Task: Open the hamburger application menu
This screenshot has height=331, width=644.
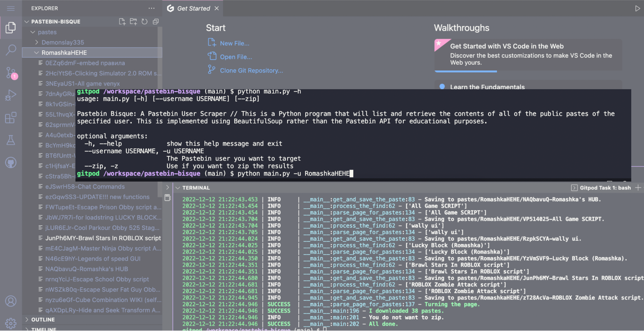Action: tap(11, 8)
